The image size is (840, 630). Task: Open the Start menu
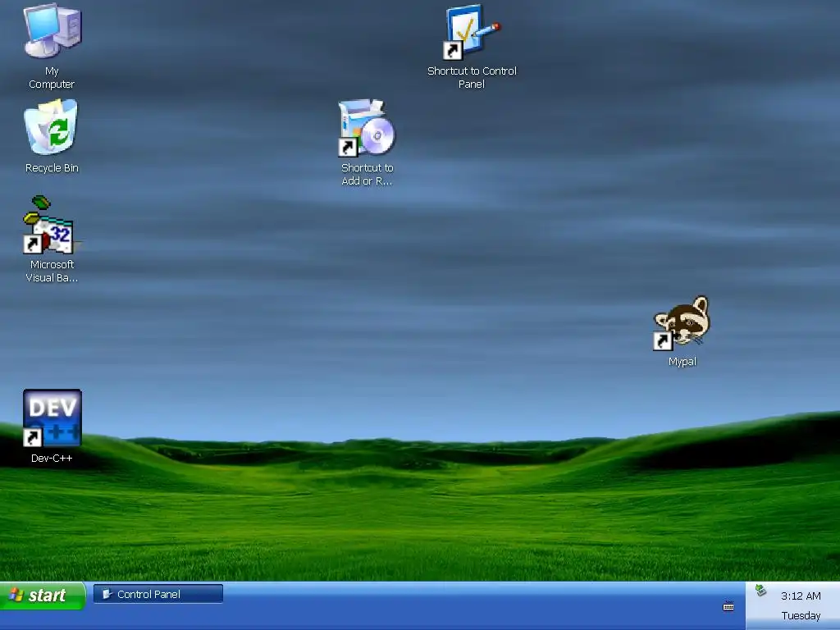point(43,596)
